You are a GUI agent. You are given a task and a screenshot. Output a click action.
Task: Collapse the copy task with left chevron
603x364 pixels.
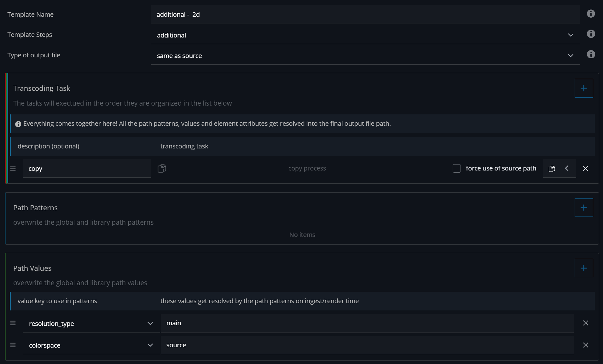tap(567, 169)
